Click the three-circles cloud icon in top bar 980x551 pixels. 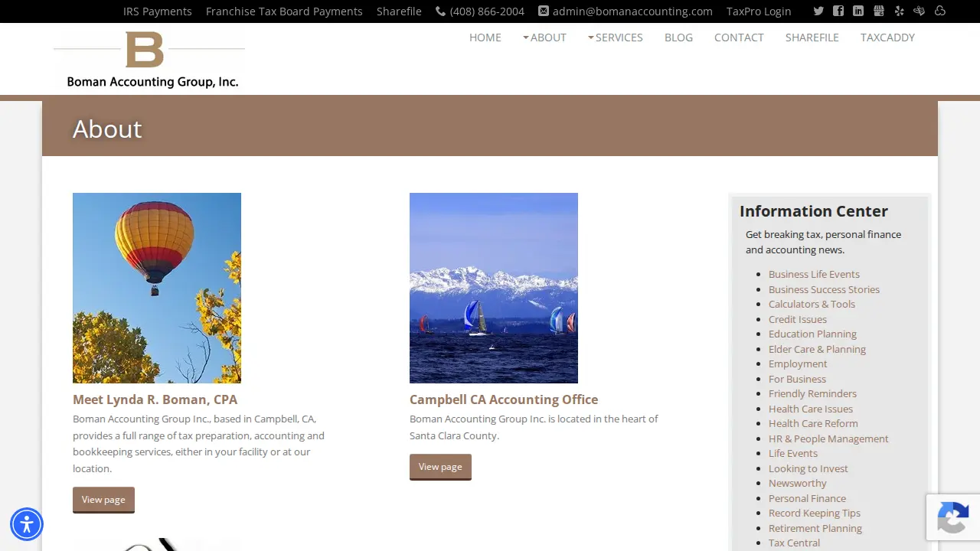pos(940,11)
